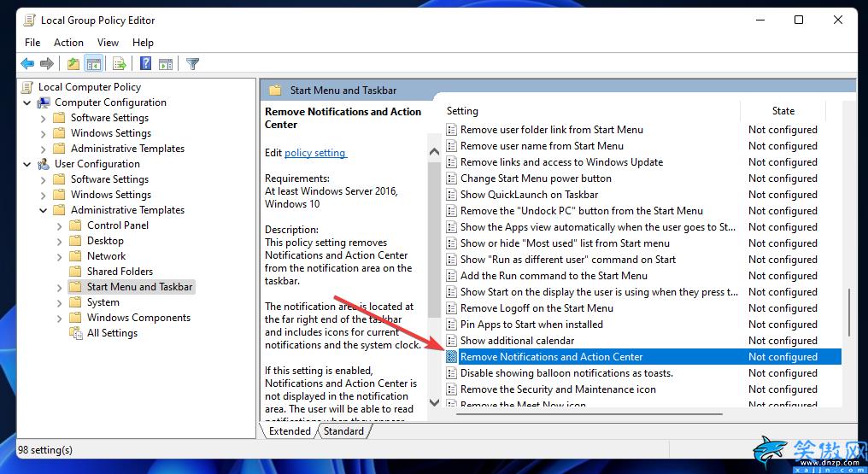The image size is (868, 474).
Task: Expand Windows Settings under Computer Configuration
Action: 44,133
